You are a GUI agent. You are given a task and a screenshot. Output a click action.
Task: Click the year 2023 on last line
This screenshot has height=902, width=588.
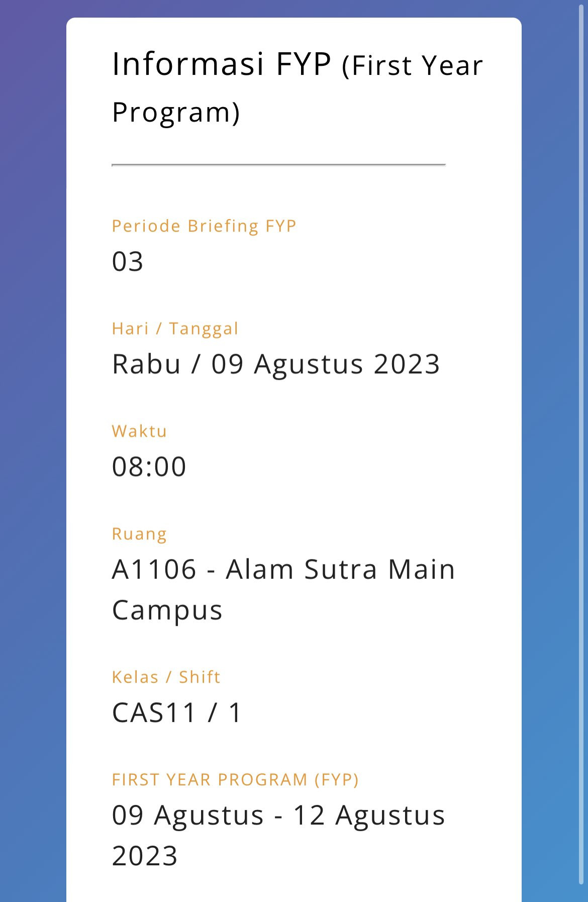[x=145, y=856]
